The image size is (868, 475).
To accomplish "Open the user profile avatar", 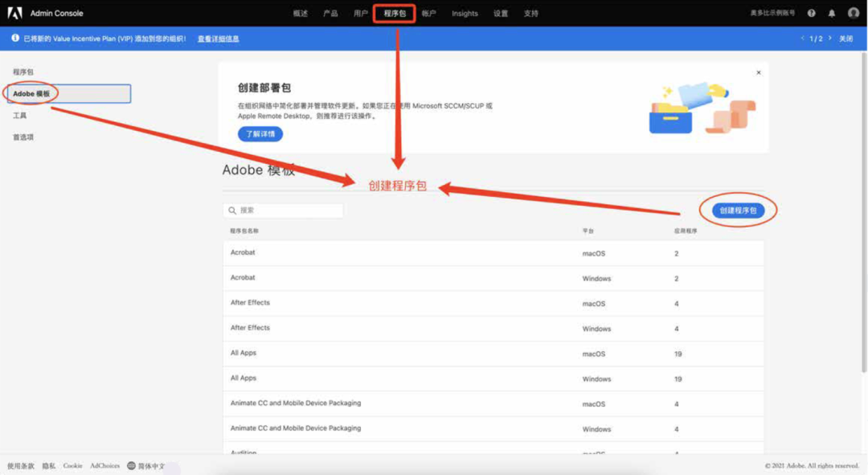I will 853,14.
